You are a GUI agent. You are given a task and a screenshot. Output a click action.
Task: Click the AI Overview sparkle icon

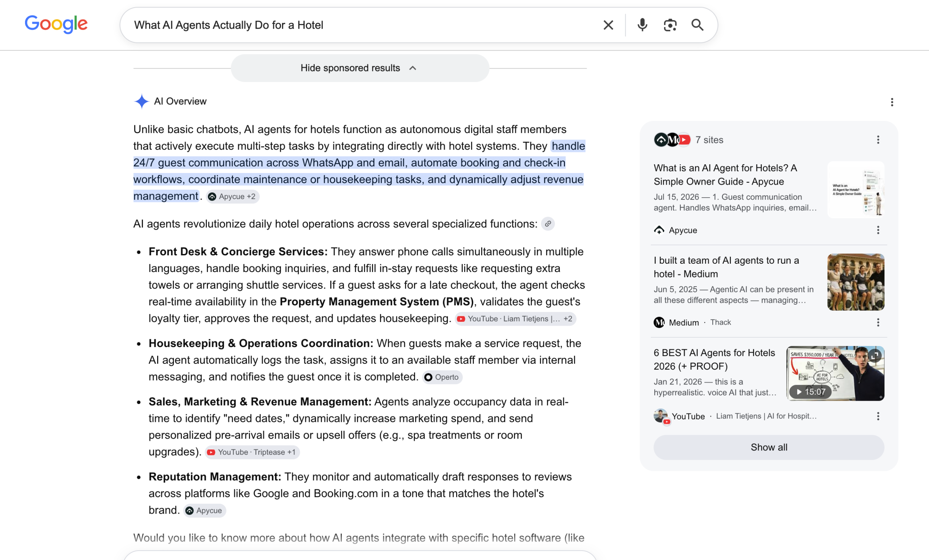(x=142, y=101)
